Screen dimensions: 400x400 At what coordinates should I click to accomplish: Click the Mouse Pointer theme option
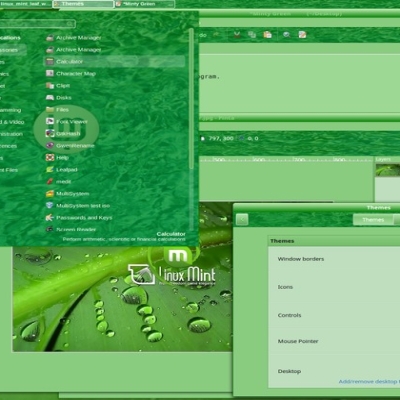(298, 341)
